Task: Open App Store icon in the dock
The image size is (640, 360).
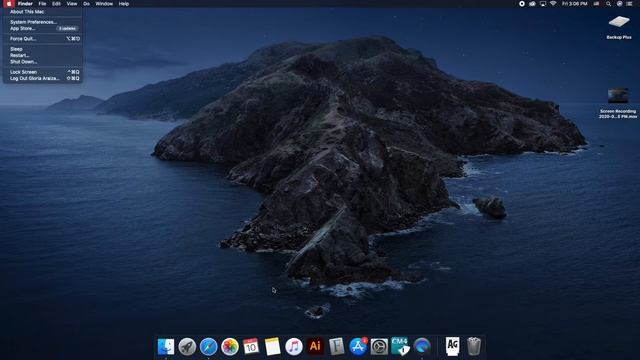Action: click(358, 347)
